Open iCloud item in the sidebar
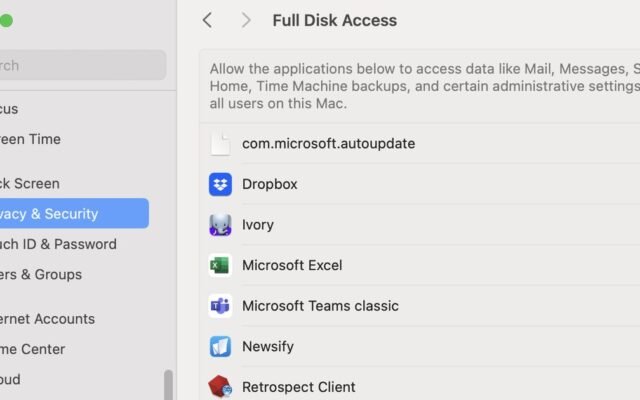Viewport: 640px width, 400px height. pos(10,379)
